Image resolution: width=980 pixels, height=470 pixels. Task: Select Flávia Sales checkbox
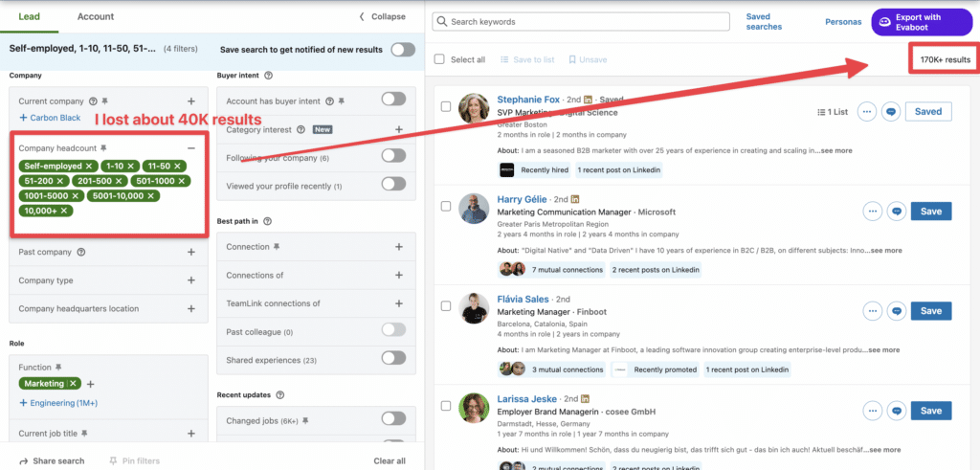[446, 306]
